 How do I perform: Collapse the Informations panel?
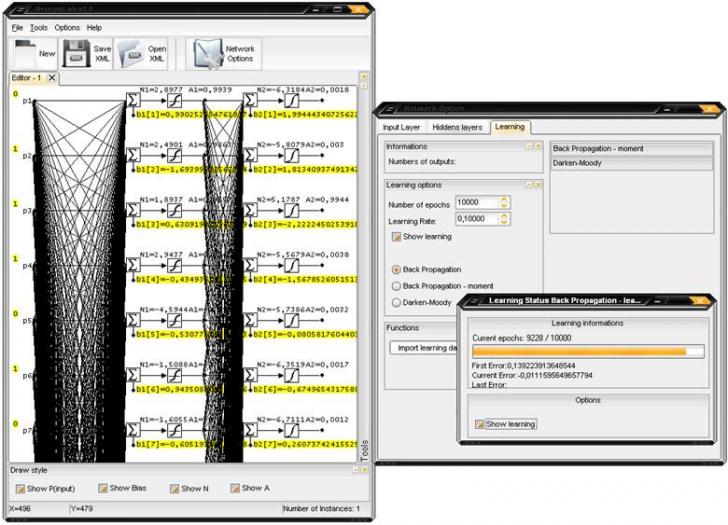click(527, 146)
